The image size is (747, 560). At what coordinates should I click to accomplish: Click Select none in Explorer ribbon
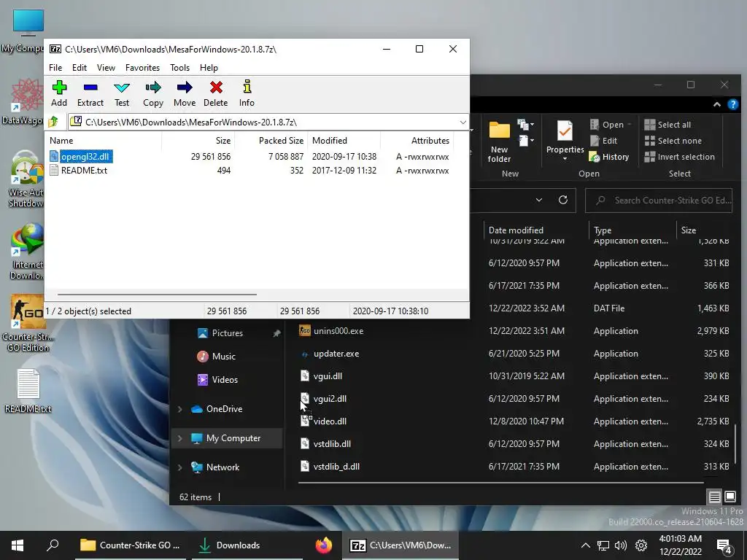point(673,141)
